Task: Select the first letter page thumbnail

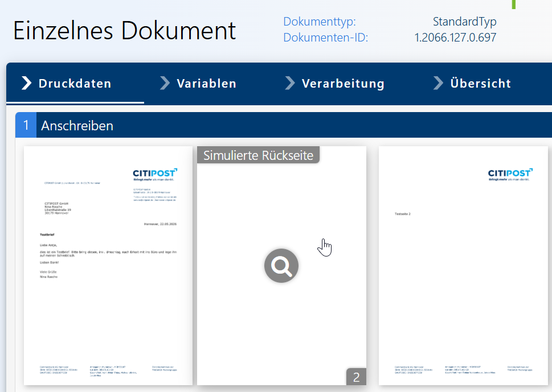Action: [108, 266]
